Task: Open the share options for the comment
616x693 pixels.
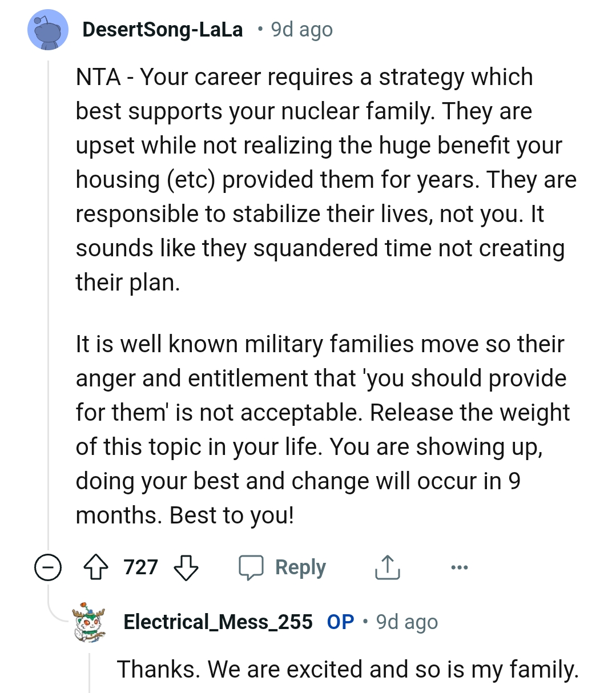Action: click(x=387, y=567)
